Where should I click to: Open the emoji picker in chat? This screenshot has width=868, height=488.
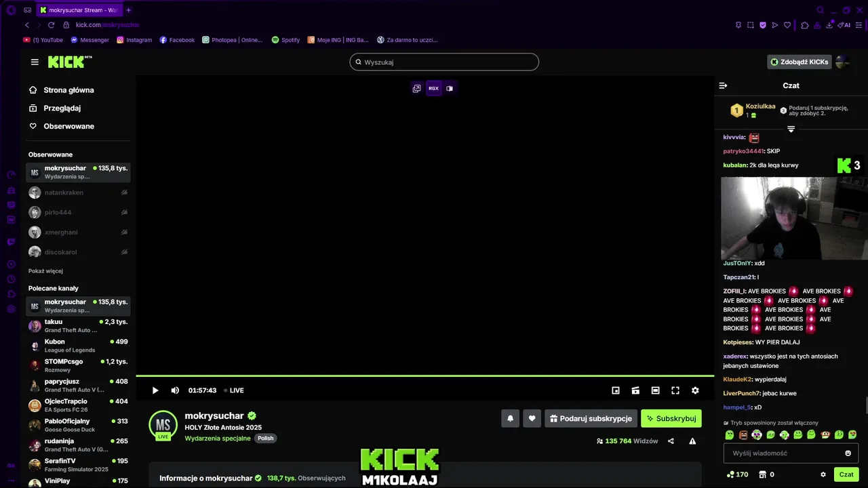pyautogui.click(x=848, y=453)
